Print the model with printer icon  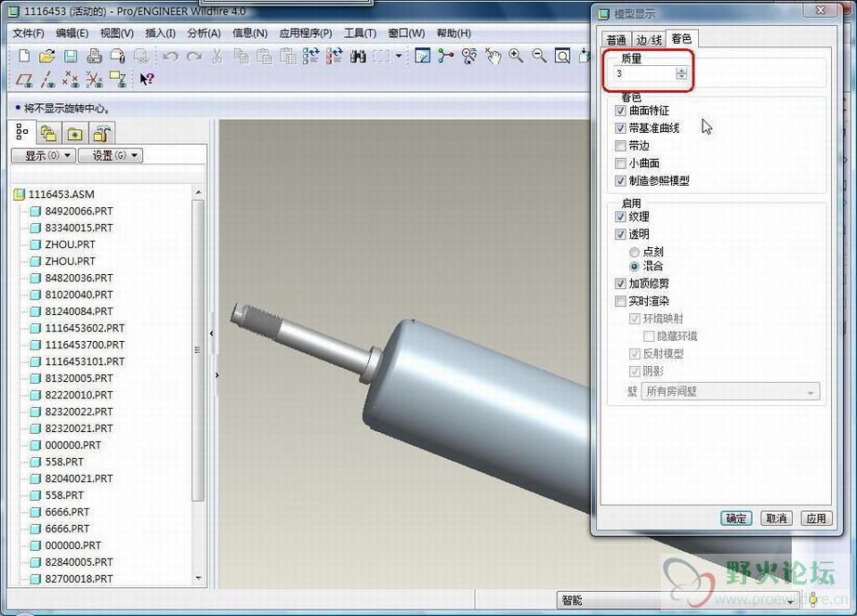pyautogui.click(x=94, y=56)
